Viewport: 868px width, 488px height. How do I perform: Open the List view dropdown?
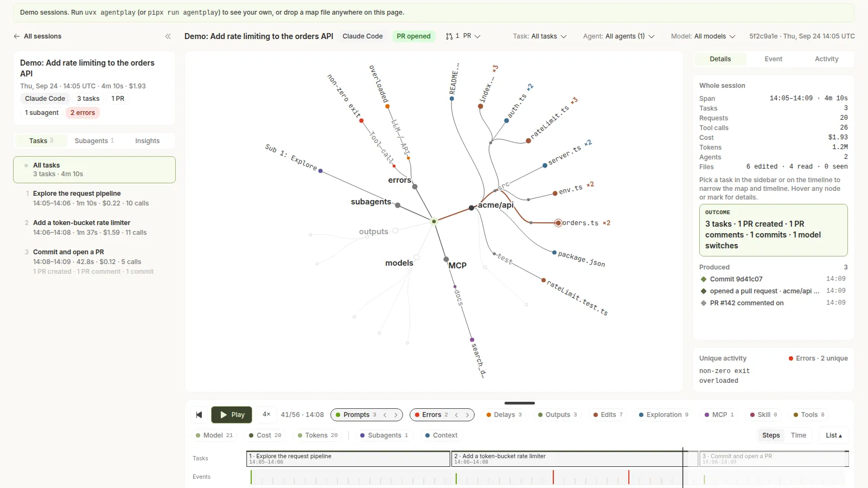tap(834, 435)
